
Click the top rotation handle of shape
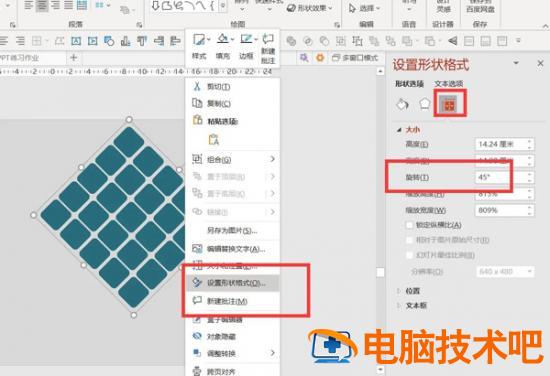pos(129,120)
